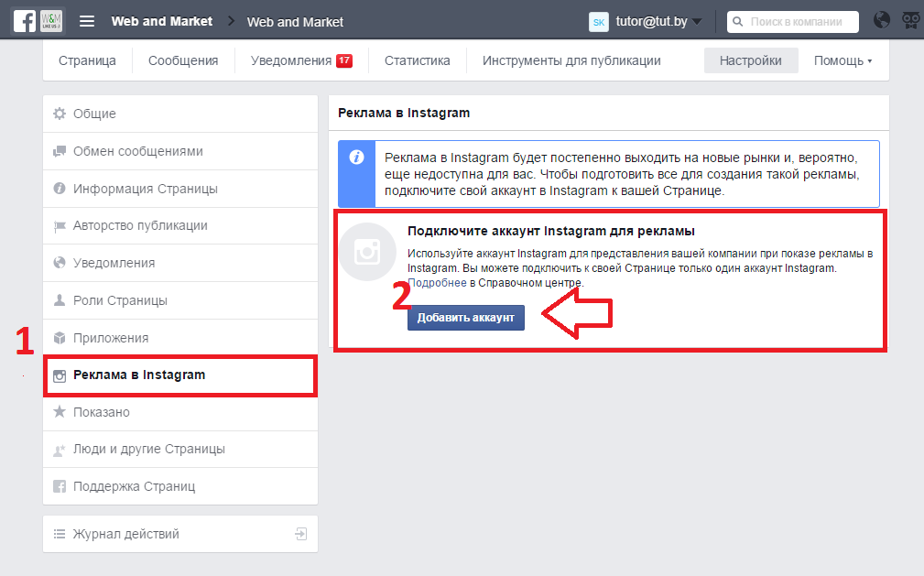Click the globe icon beside Уведомления in sidebar

coord(60,263)
